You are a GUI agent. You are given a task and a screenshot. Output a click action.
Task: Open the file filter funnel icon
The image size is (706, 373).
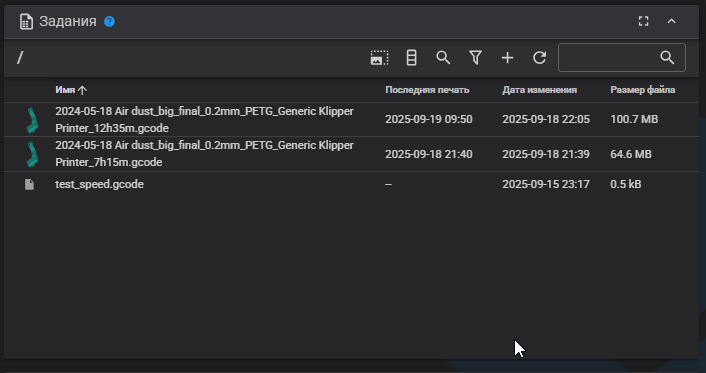coord(475,58)
